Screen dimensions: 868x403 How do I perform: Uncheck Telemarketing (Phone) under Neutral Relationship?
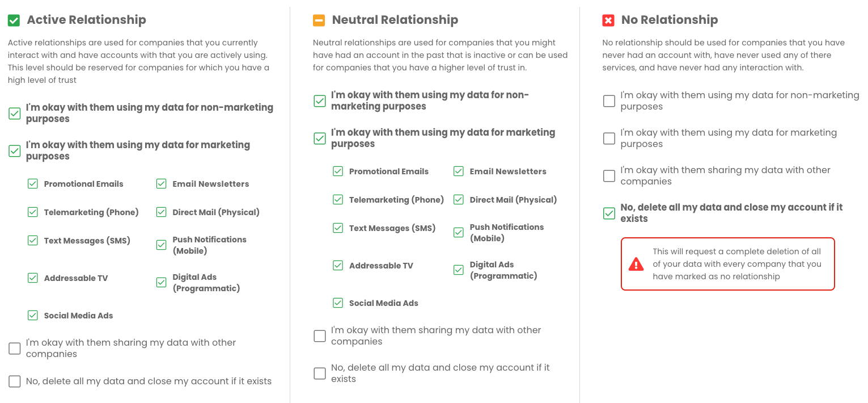(338, 200)
